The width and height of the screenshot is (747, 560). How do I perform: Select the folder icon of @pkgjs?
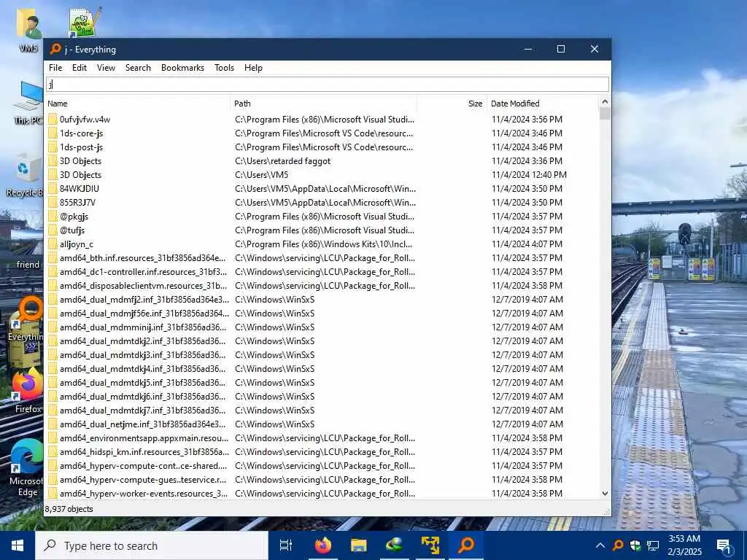53,216
